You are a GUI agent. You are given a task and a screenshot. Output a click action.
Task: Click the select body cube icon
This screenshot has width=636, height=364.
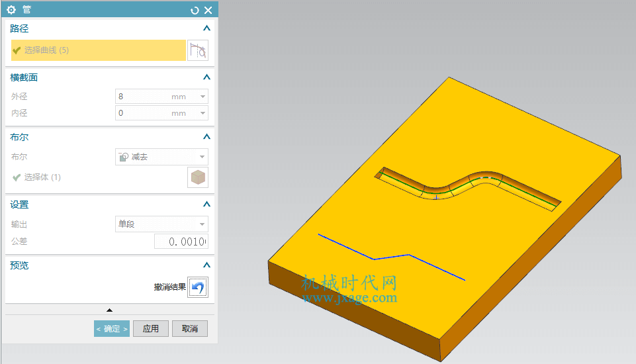click(x=198, y=177)
